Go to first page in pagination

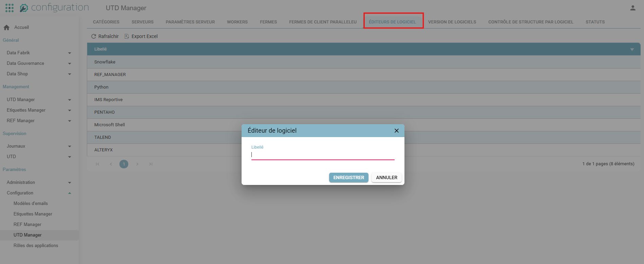coord(97,164)
